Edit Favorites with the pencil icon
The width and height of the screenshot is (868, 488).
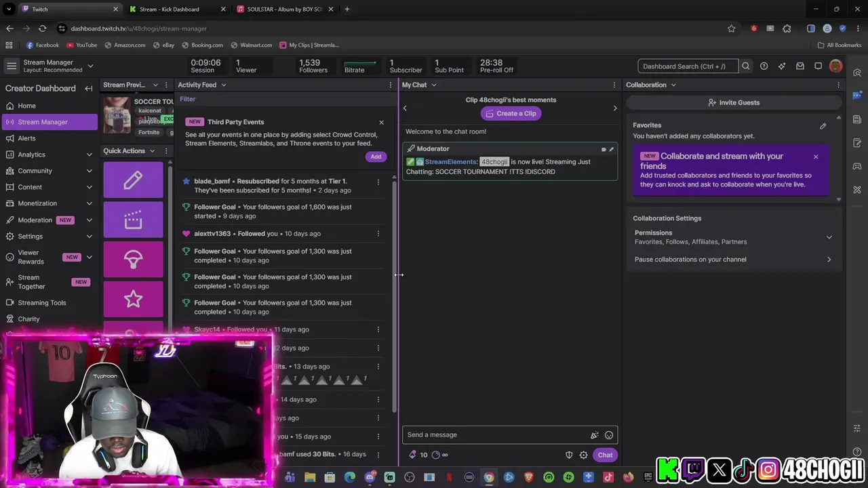pyautogui.click(x=823, y=125)
